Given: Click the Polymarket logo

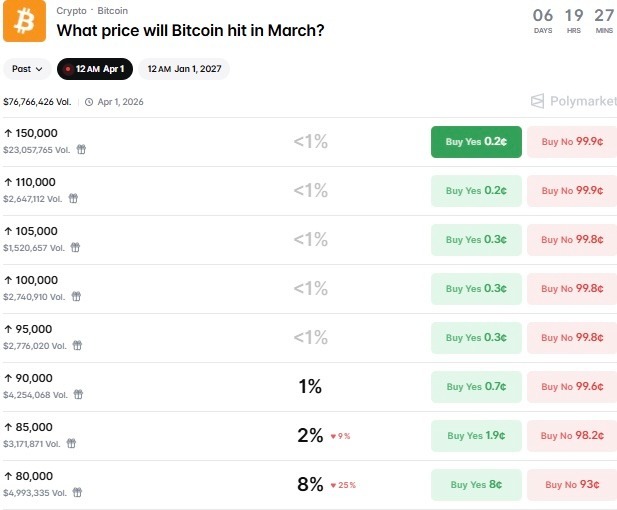Looking at the screenshot, I should (x=570, y=101).
